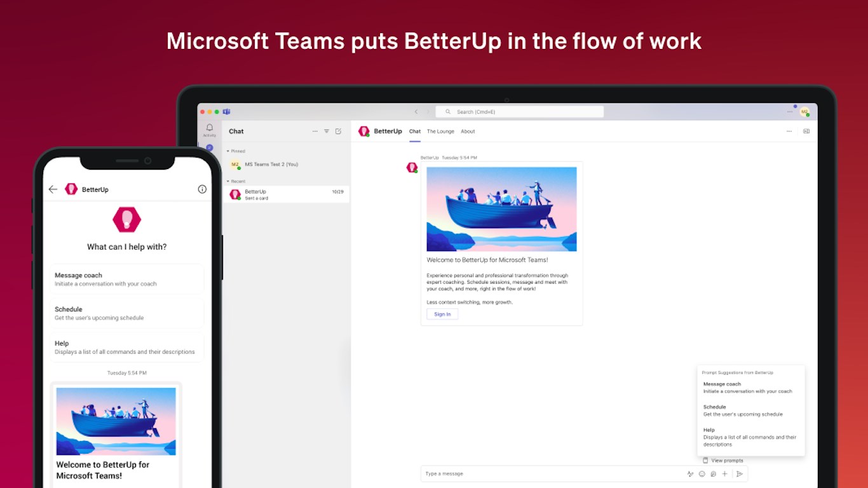Open the more options dots in the BetterUp chat header
The height and width of the screenshot is (488, 868).
tap(789, 132)
